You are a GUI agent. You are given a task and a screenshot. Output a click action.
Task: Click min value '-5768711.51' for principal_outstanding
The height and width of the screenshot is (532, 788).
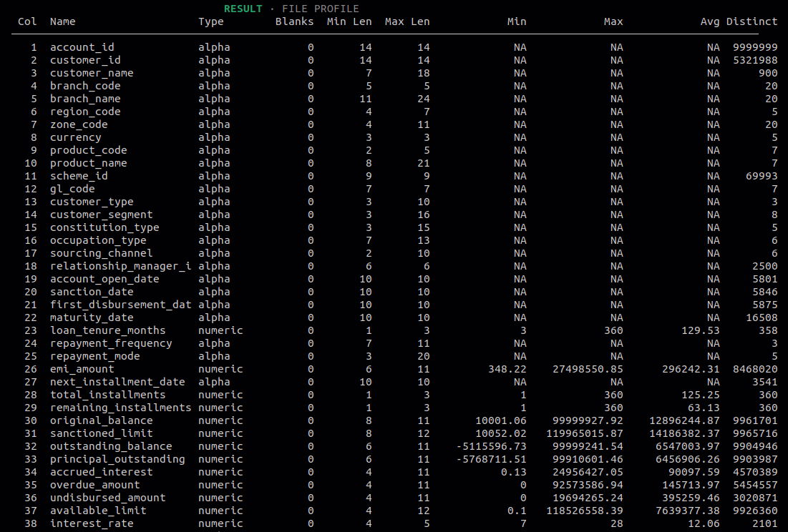click(491, 459)
